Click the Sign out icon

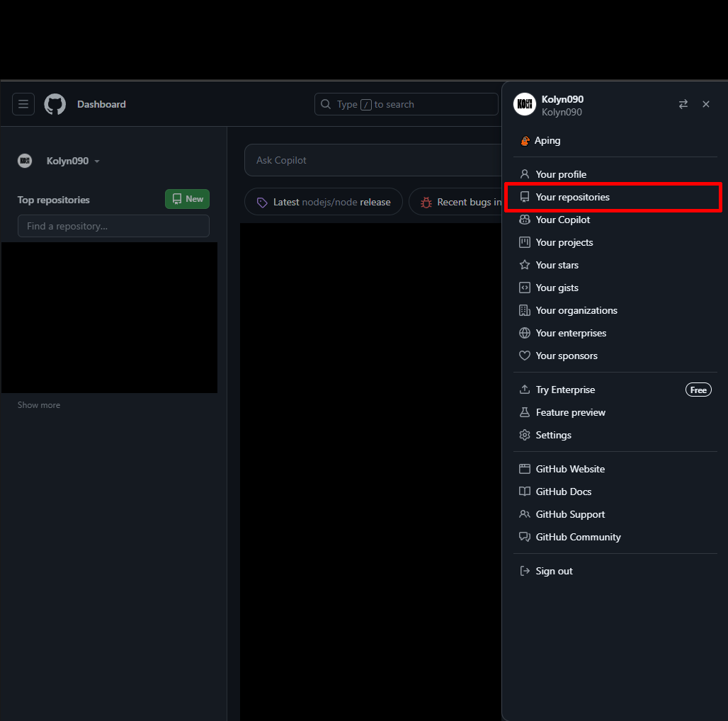tap(524, 570)
